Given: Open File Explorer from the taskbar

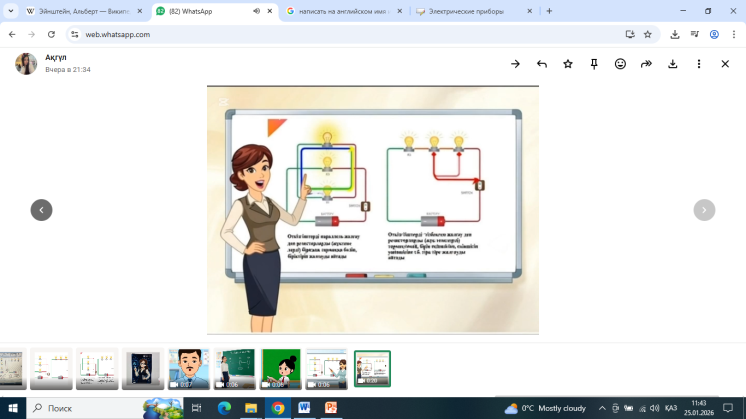Looking at the screenshot, I should coord(251,408).
